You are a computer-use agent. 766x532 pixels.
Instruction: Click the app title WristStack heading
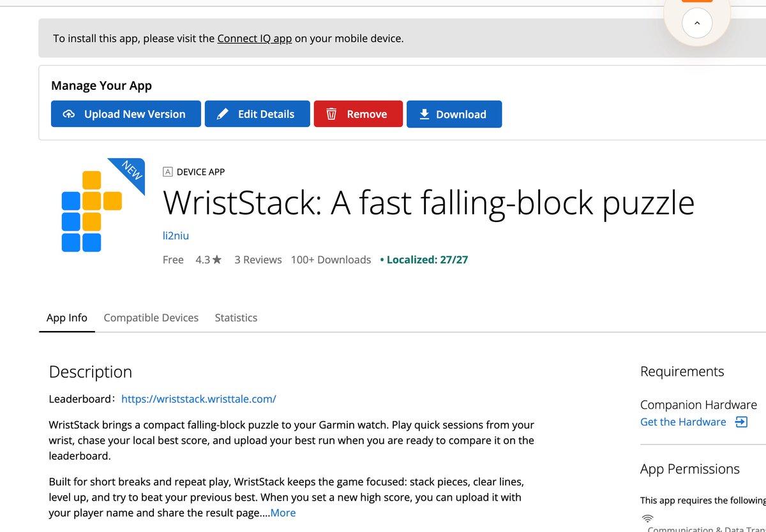429,203
